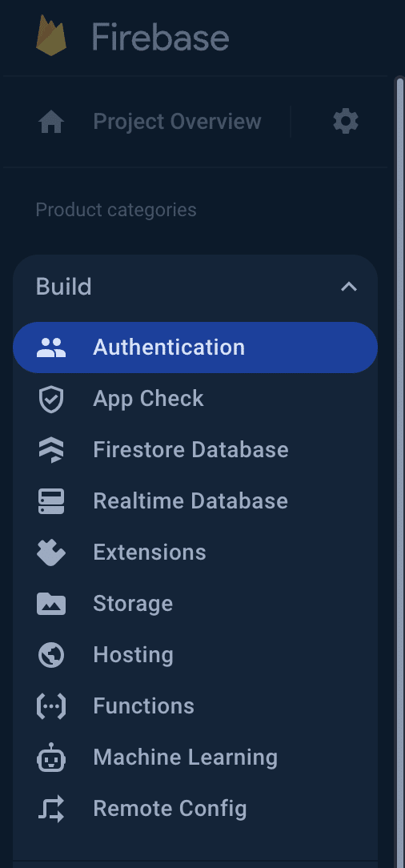Image resolution: width=405 pixels, height=868 pixels.
Task: Select the App Check shield icon
Action: click(51, 399)
